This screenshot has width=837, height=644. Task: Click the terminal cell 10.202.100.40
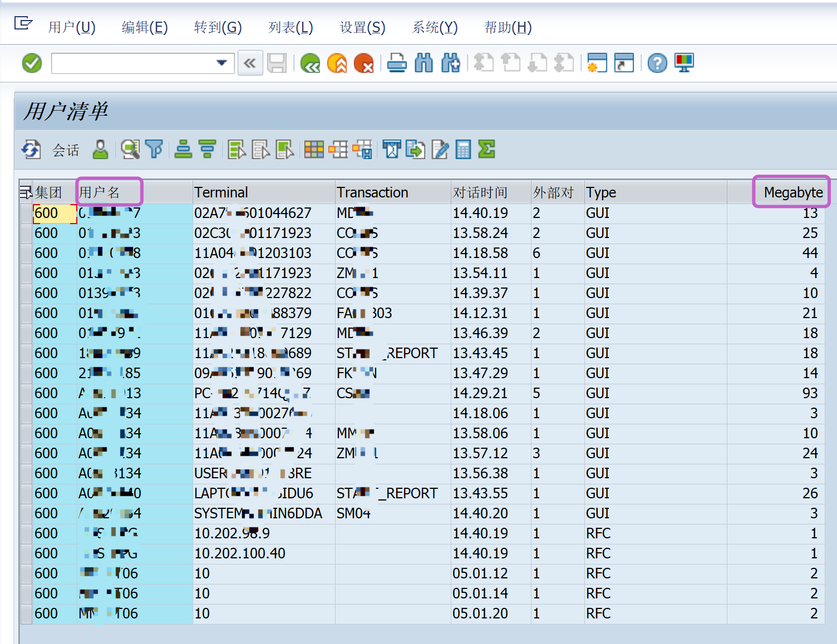pyautogui.click(x=264, y=553)
